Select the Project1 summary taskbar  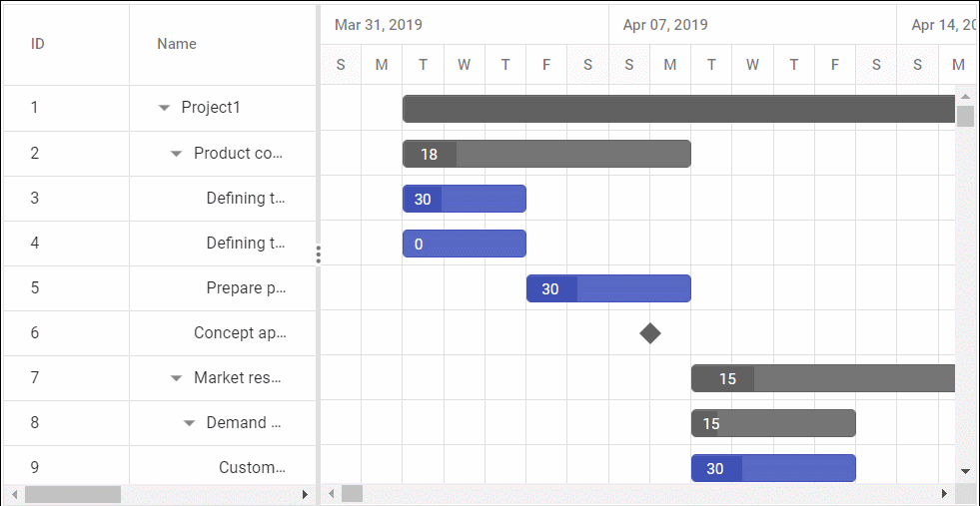pos(679,109)
